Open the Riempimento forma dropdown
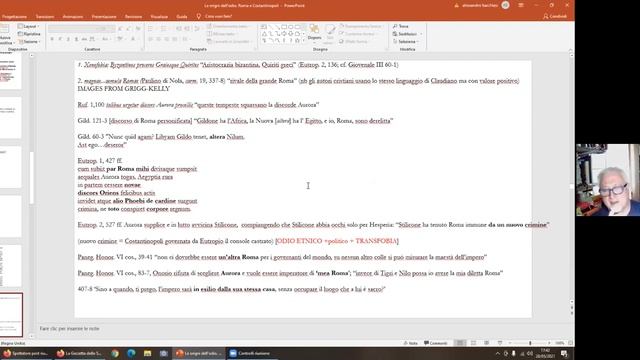 360,26
